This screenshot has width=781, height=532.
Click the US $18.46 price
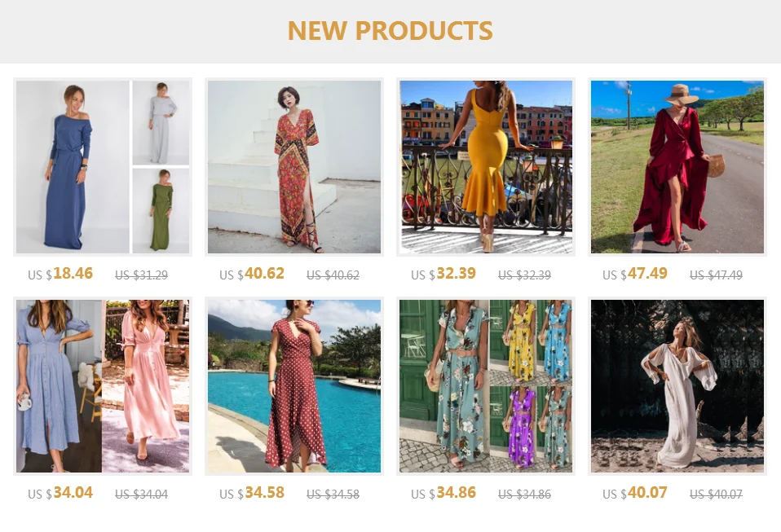click(60, 274)
